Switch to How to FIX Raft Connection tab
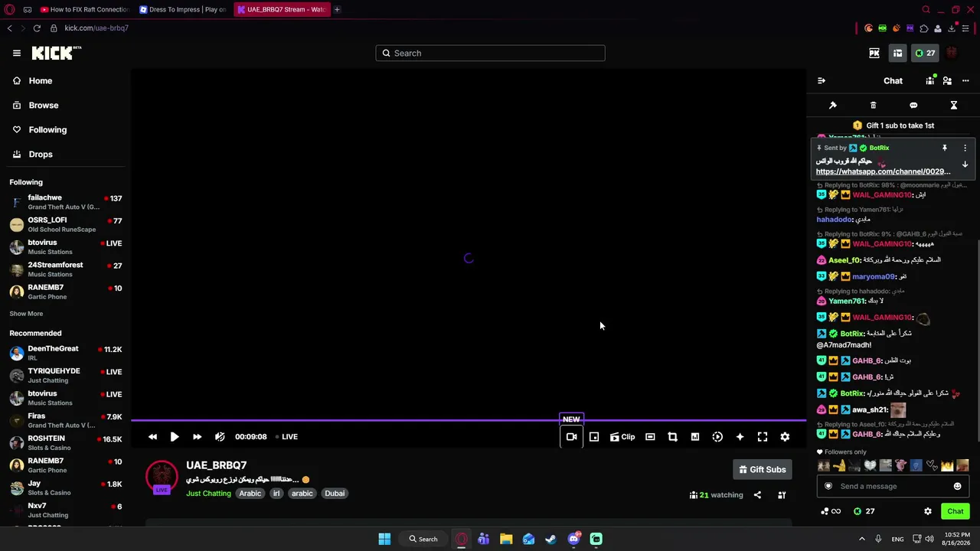The height and width of the screenshot is (551, 980). click(86, 9)
